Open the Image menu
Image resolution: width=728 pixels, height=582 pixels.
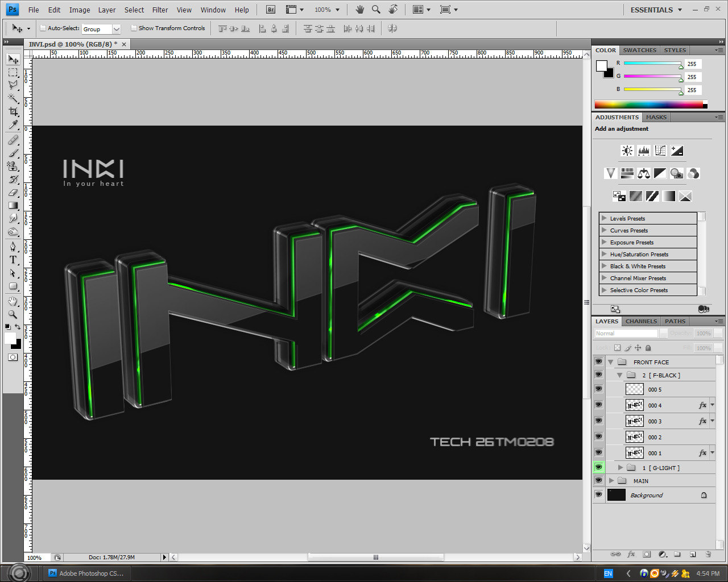(80, 10)
